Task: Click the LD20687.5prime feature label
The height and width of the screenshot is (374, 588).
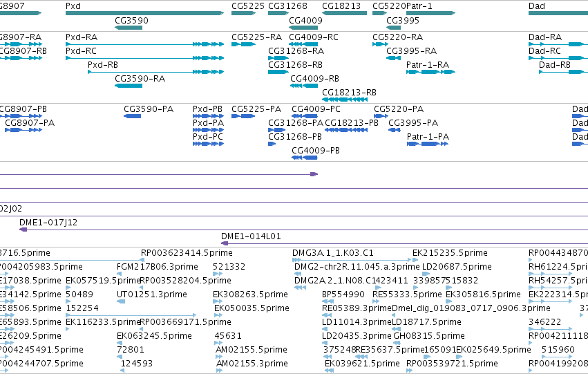Action: (457, 267)
